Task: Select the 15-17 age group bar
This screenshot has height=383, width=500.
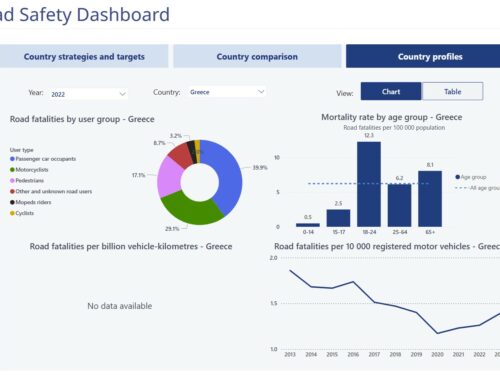Action: 338,218
